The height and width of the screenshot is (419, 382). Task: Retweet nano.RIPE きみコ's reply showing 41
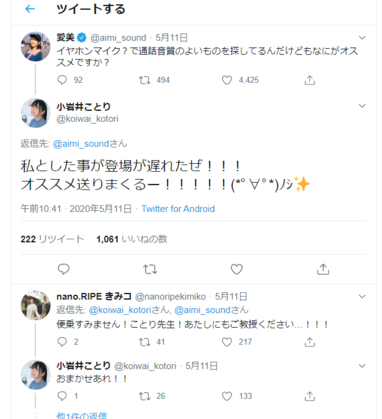coord(145,342)
